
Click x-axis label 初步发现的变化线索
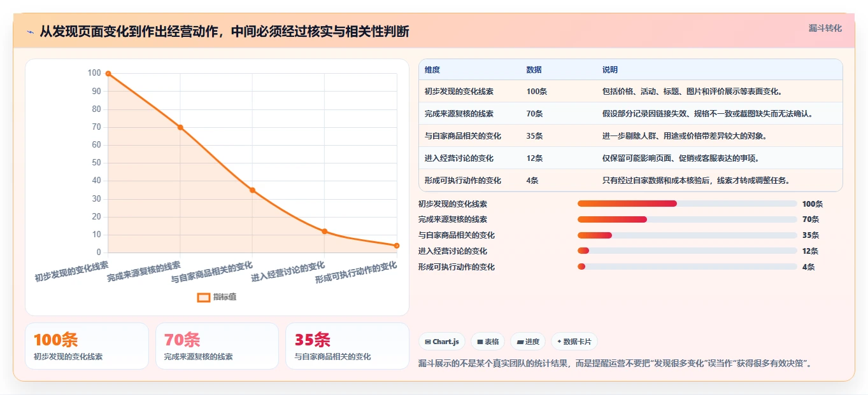71,271
